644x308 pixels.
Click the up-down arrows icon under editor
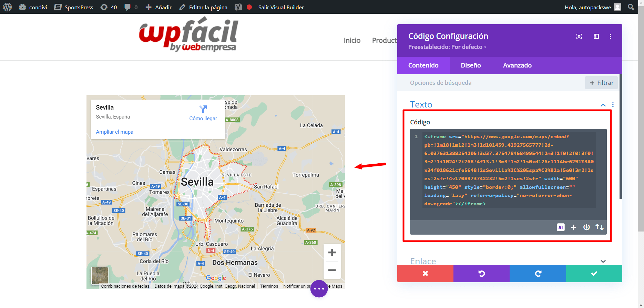600,227
